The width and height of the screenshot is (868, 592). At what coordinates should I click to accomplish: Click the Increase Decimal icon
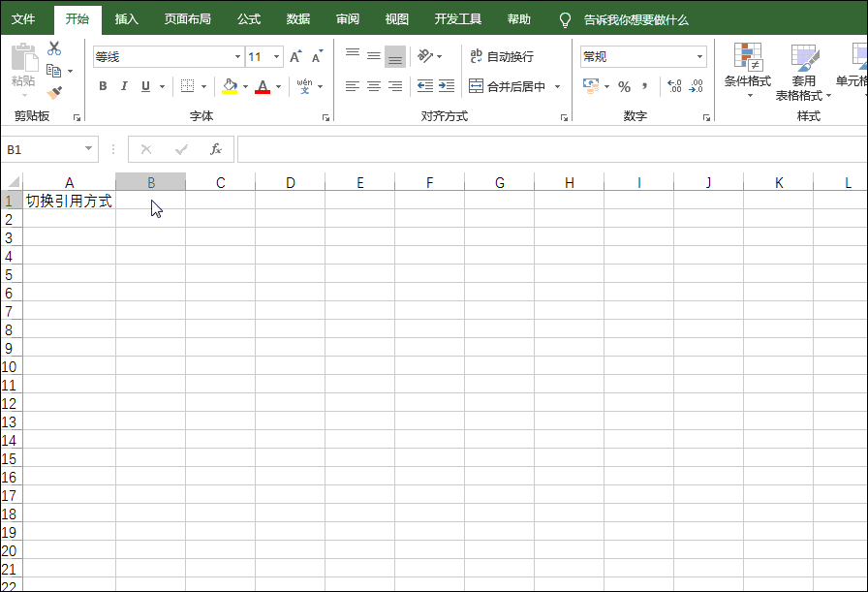tap(673, 86)
